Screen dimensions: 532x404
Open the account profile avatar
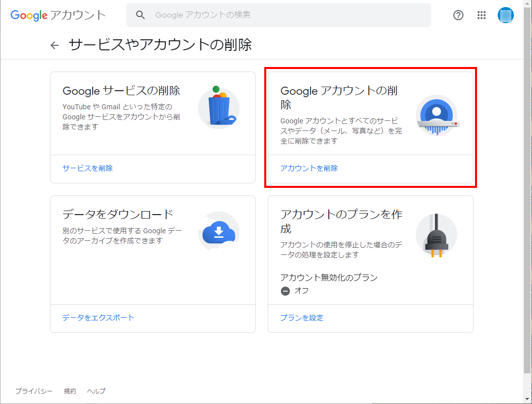pos(506,15)
